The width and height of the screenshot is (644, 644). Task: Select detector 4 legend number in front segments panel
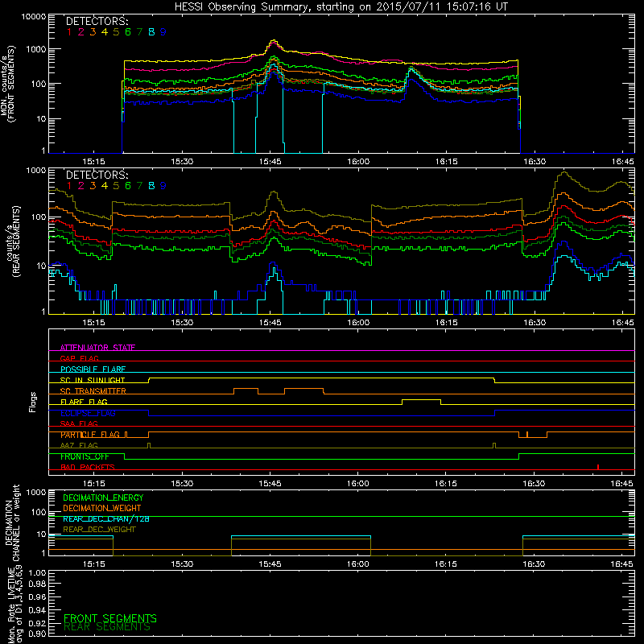point(105,31)
